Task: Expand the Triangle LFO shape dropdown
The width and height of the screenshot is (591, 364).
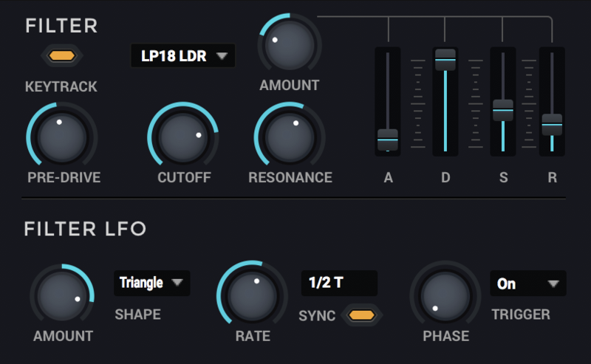Action: (151, 283)
